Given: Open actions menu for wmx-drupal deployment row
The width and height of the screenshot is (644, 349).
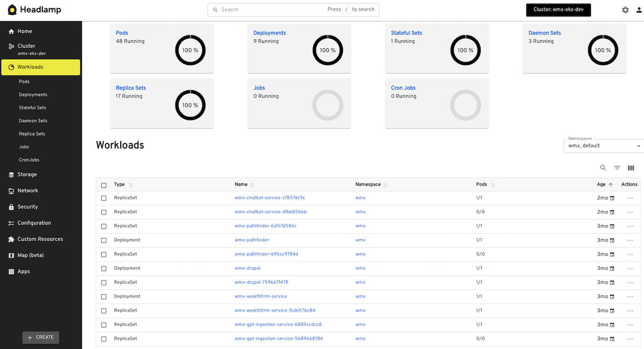Looking at the screenshot, I should pyautogui.click(x=630, y=269).
